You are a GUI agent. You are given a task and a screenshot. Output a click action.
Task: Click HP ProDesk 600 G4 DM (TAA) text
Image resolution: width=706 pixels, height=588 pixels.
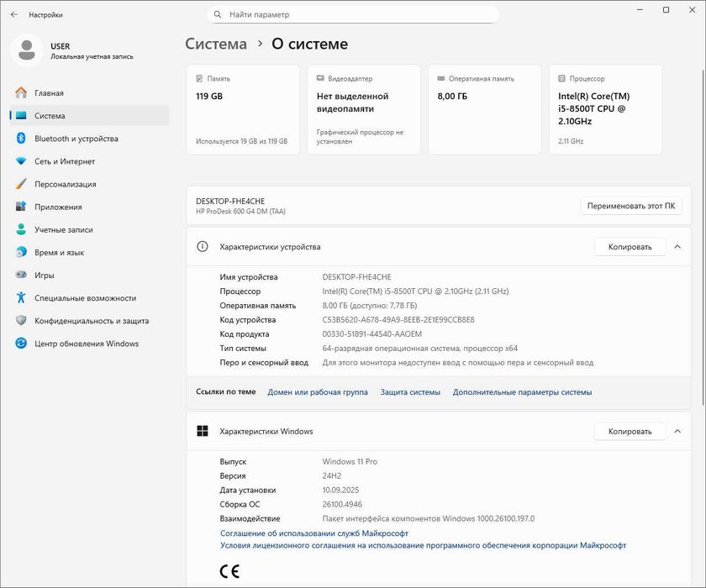[240, 211]
